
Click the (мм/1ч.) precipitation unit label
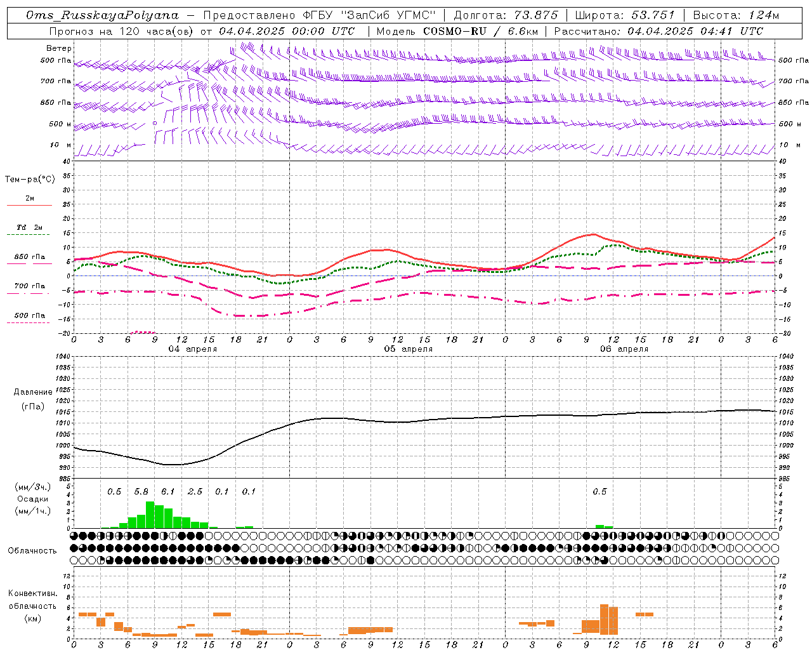[33, 511]
